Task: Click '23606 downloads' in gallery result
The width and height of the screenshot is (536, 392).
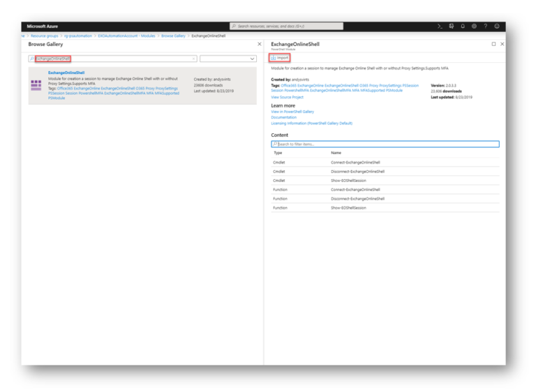Action: coord(208,85)
